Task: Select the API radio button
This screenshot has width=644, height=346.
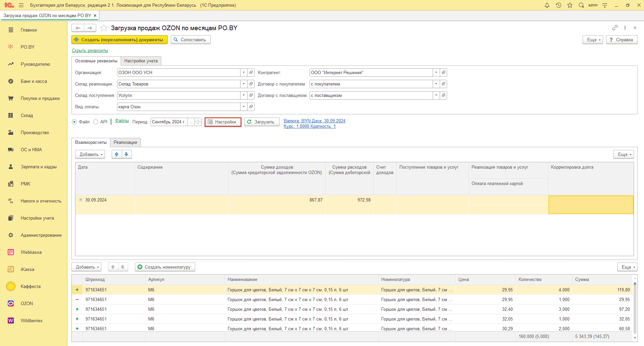Action: [96, 122]
